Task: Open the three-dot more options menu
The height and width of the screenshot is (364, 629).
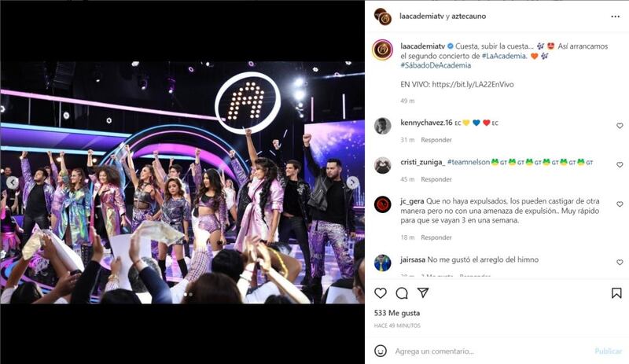Action: (615, 17)
